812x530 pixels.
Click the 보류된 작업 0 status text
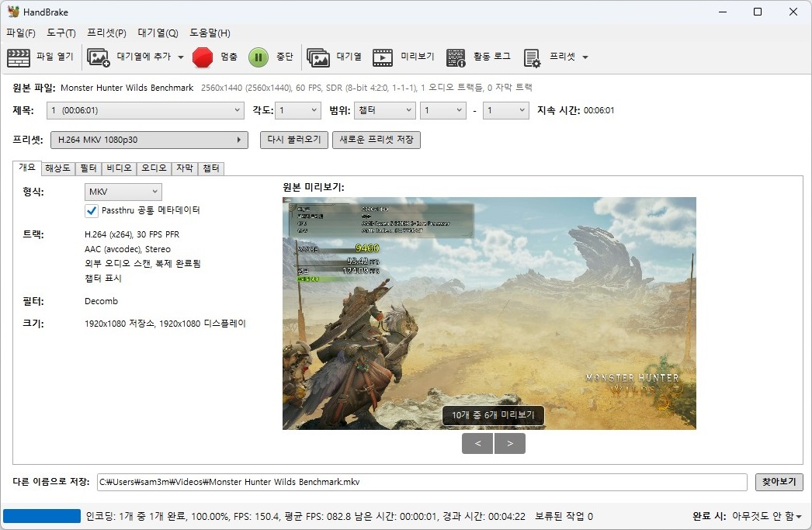pyautogui.click(x=564, y=516)
